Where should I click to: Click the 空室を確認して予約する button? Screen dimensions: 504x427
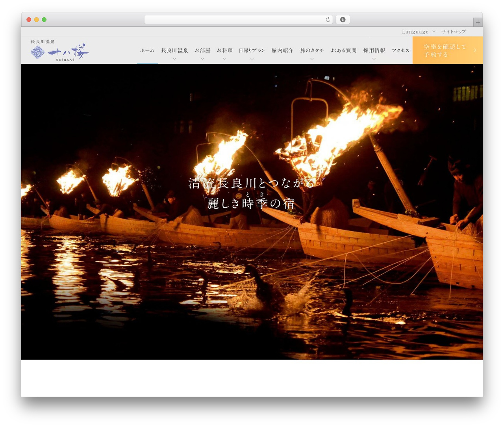coord(448,50)
